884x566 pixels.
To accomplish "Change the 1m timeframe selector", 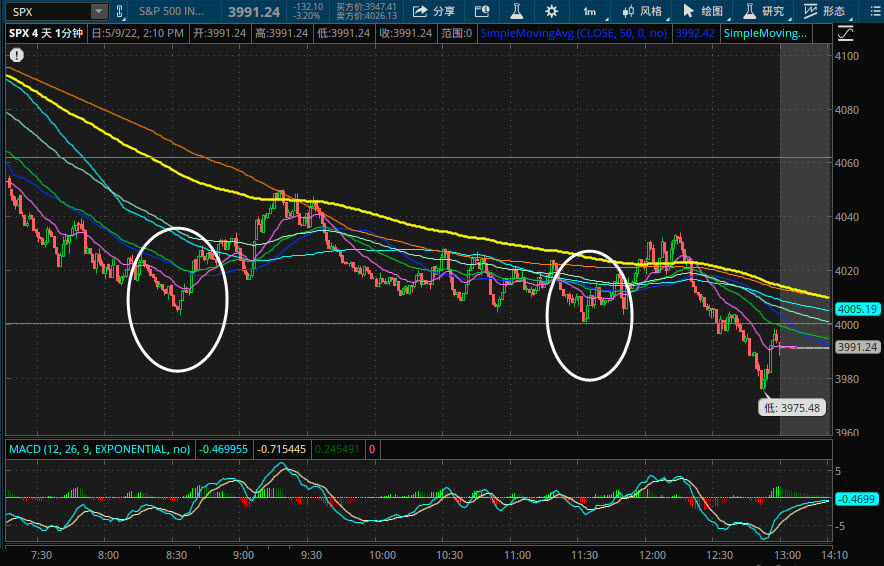I will pyautogui.click(x=591, y=11).
